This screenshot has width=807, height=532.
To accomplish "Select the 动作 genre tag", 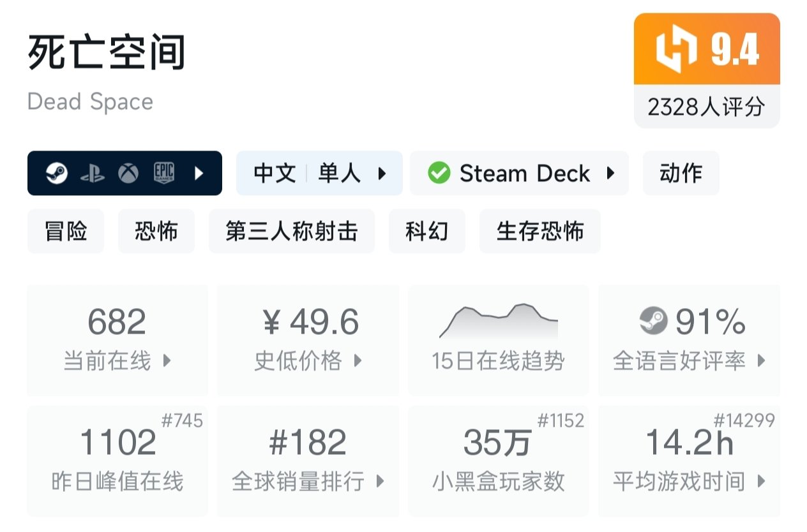I will 681,174.
